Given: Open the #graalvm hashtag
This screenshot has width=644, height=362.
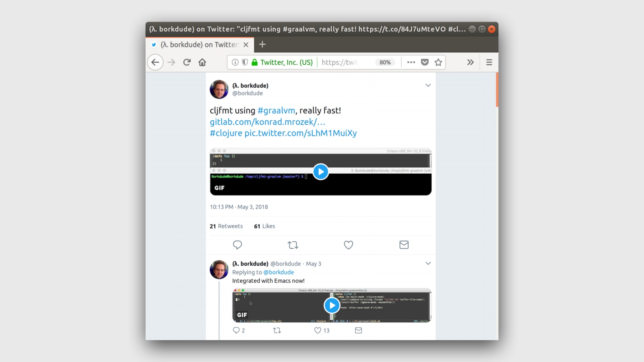Looking at the screenshot, I should tap(276, 111).
